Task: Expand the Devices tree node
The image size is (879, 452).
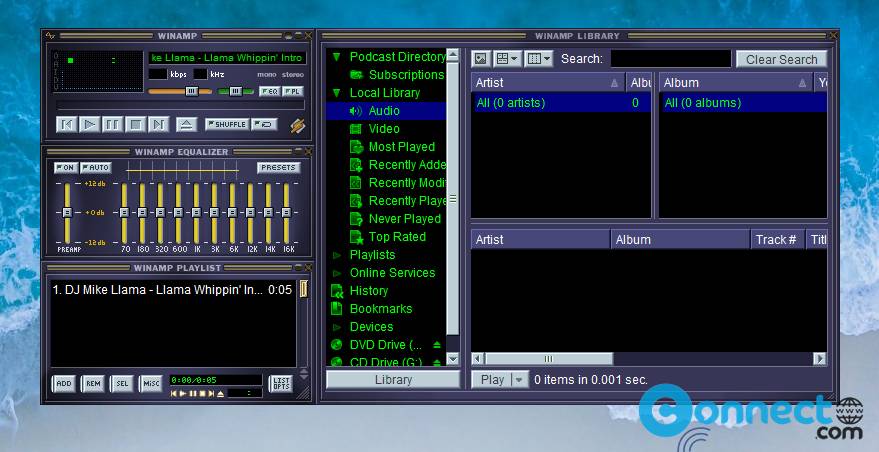Action: click(x=336, y=327)
